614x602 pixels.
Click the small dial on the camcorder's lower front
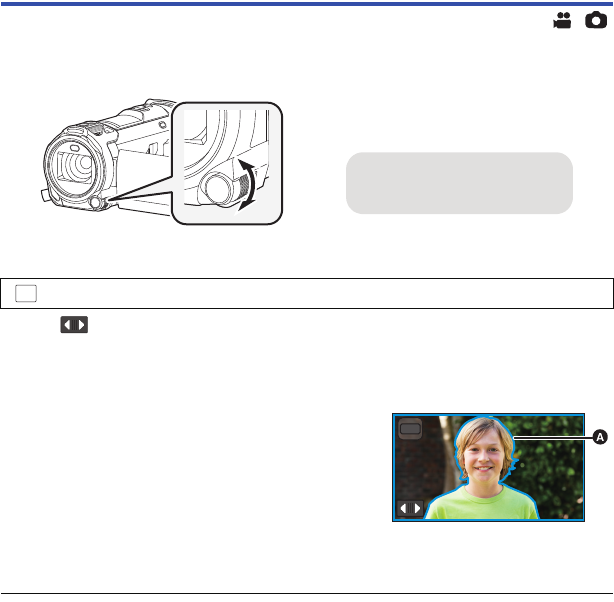[x=95, y=202]
